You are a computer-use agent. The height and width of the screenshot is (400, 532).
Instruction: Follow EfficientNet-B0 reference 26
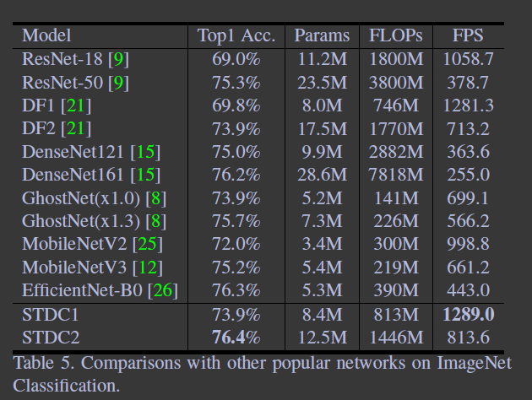(x=163, y=290)
